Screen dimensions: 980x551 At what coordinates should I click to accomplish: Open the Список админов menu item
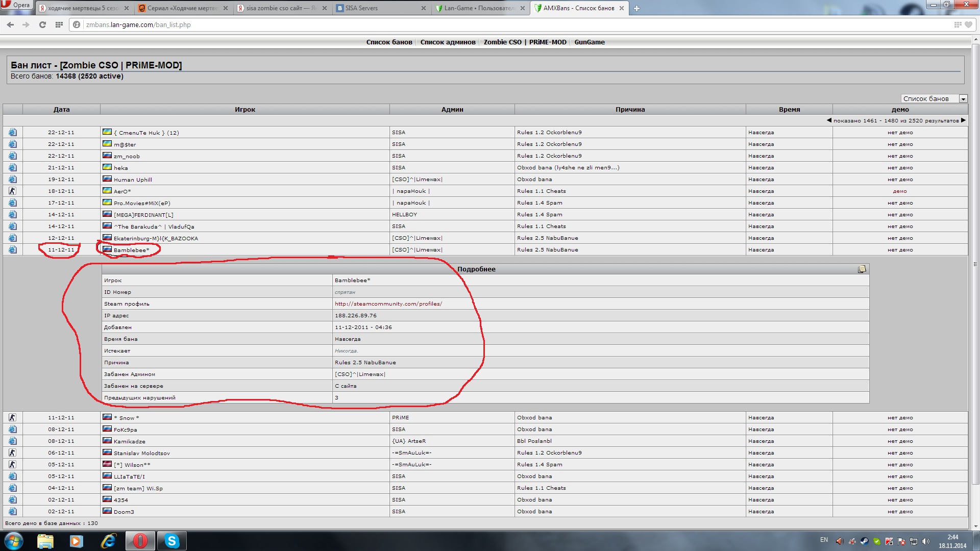(448, 42)
